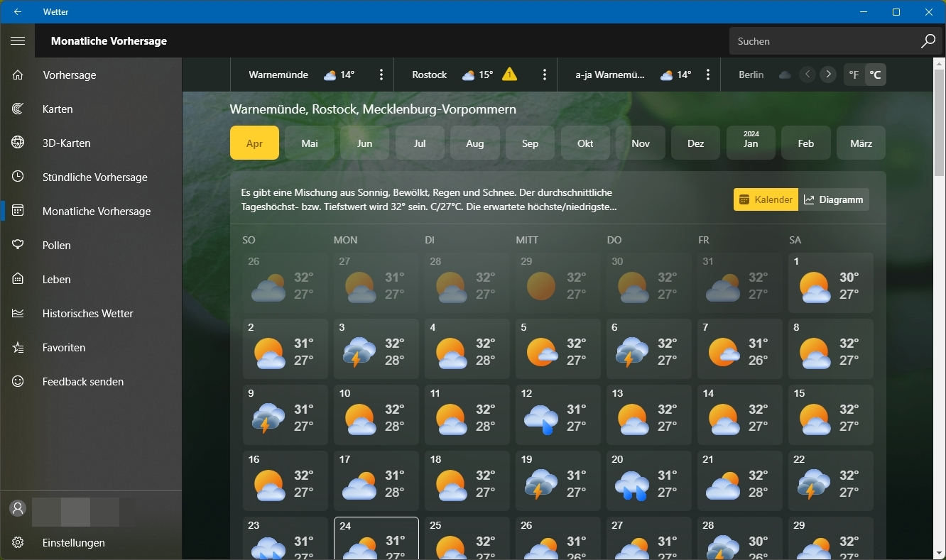Open Einstellungen at the sidebar bottom

[73, 543]
